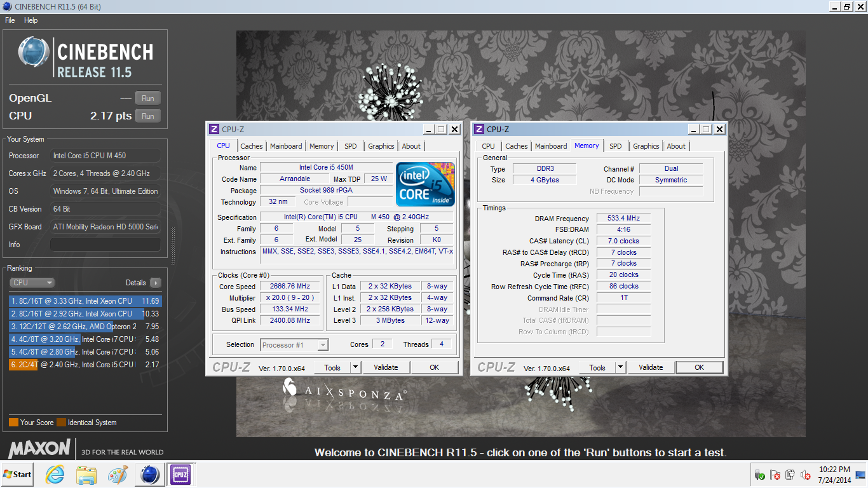Click the orange Your Score legend swatch
868x488 pixels.
tap(13, 423)
